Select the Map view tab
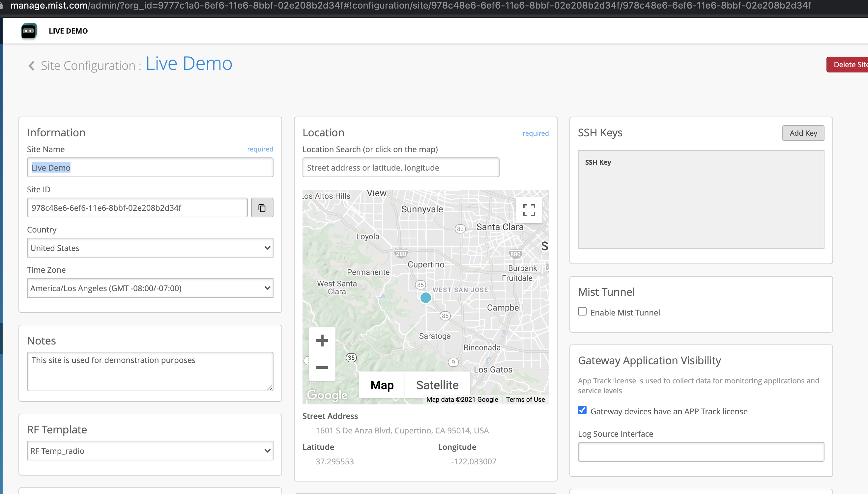868x494 pixels. [382, 385]
